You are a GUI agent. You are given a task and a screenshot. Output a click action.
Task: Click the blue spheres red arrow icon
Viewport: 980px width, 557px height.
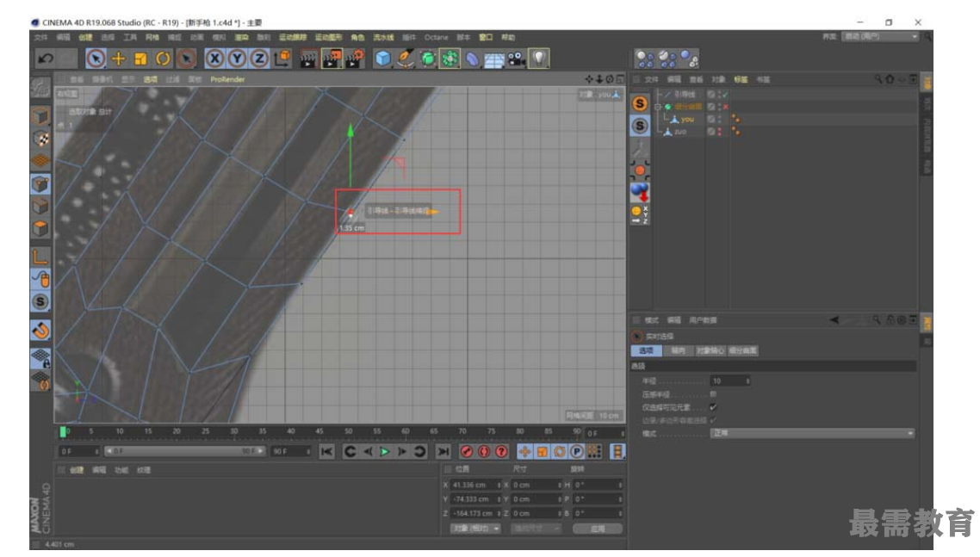(x=639, y=192)
